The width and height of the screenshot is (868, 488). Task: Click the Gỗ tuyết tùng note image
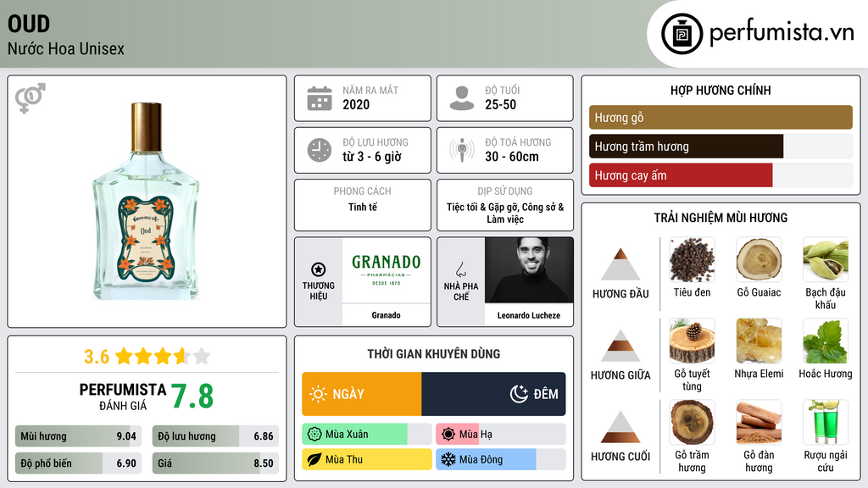(692, 341)
